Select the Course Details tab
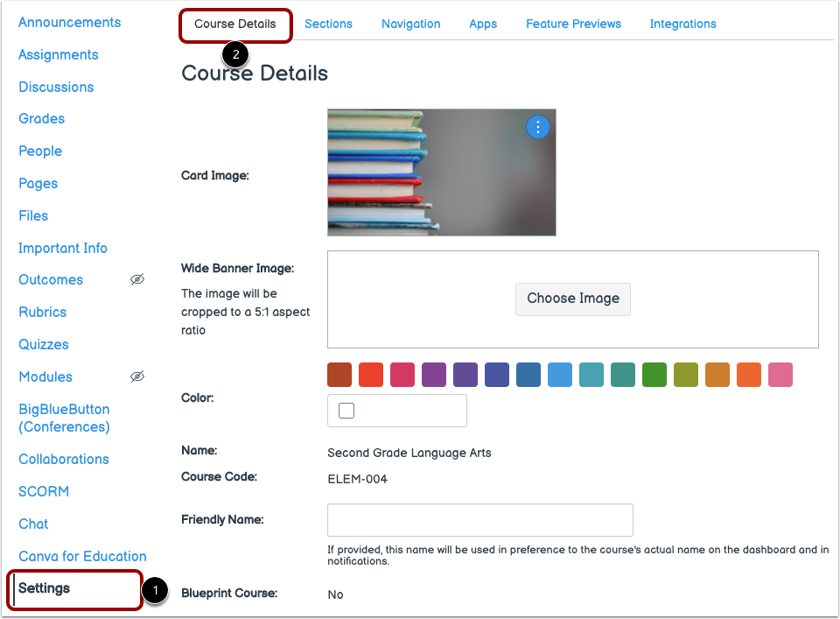Screen dimensions: 840x619 (x=234, y=25)
